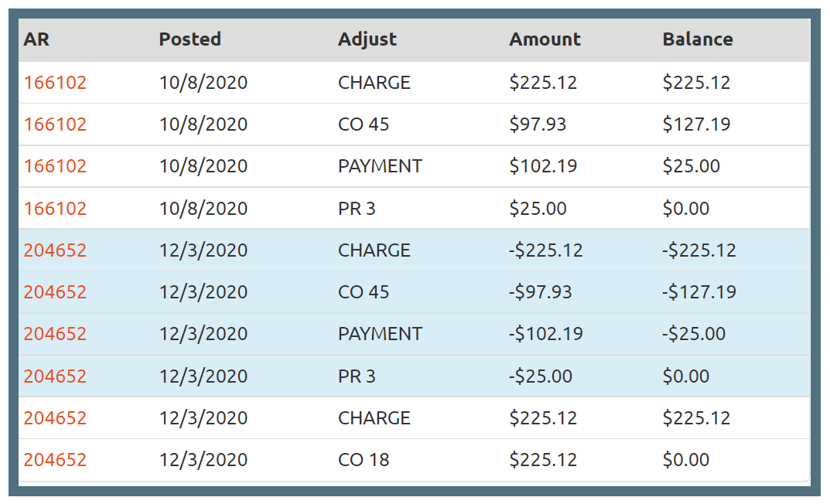This screenshot has height=504, width=830.
Task: Open AR link 166102 on the CO 45 row
Action: (55, 124)
